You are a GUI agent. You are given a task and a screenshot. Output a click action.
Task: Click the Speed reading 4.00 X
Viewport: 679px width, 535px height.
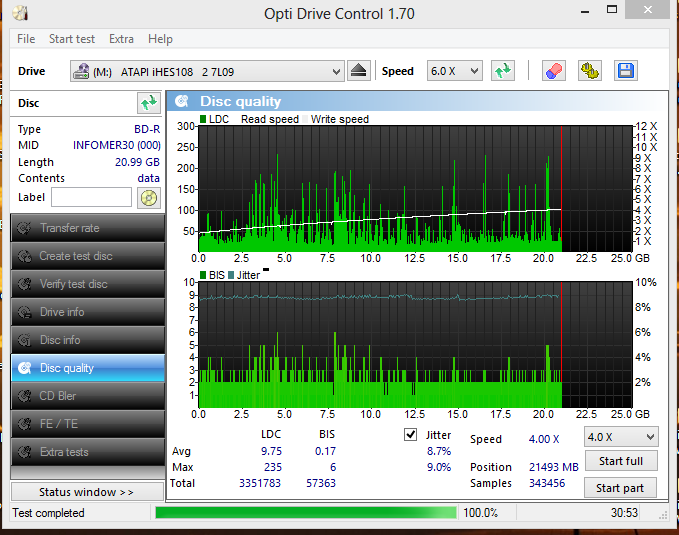[544, 439]
